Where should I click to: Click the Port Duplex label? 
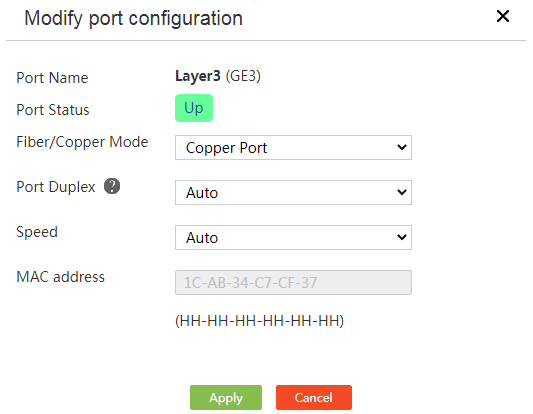(56, 187)
